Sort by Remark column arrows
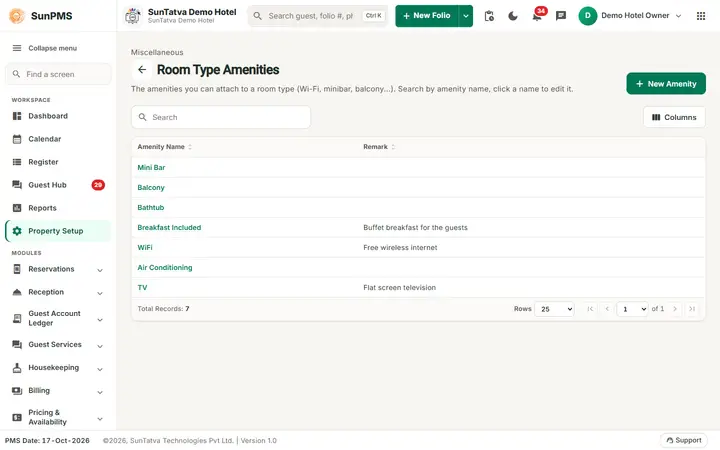Viewport: 720px width, 450px height. pyautogui.click(x=393, y=147)
